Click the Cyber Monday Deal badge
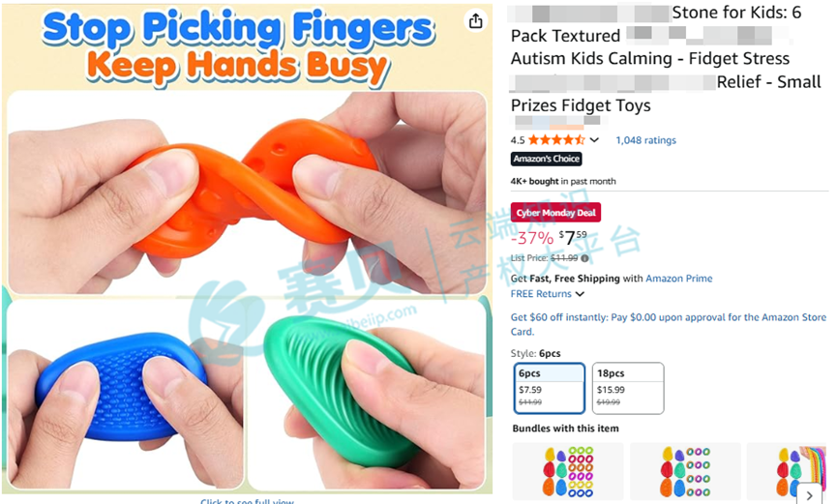 click(x=555, y=213)
